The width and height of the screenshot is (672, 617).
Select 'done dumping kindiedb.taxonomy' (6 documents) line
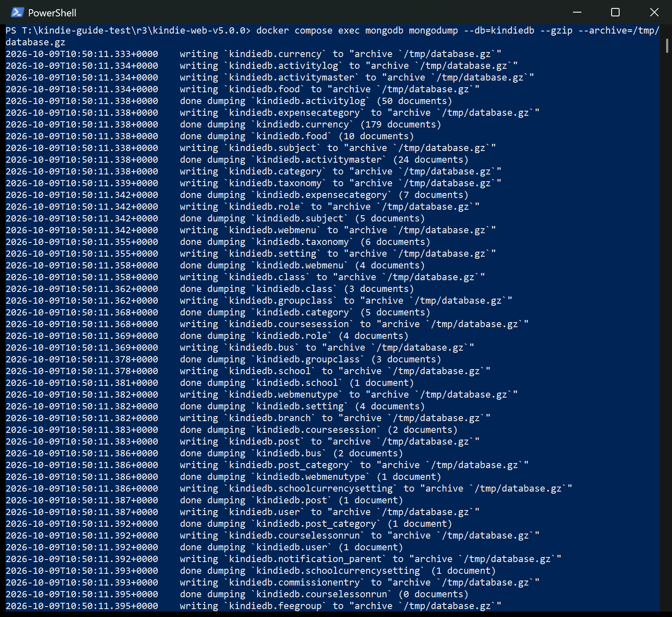pos(218,242)
